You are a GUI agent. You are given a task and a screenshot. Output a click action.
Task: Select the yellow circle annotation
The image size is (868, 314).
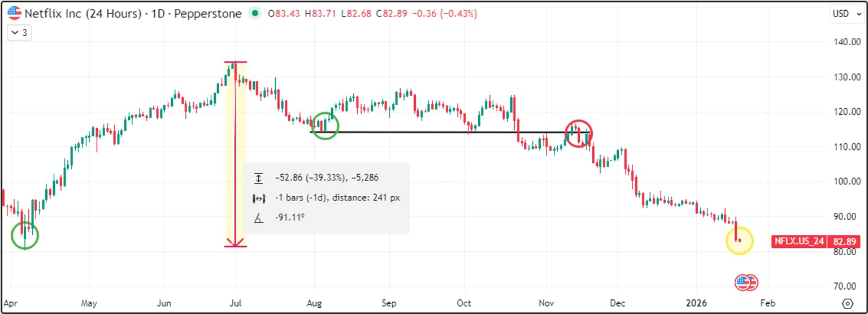tap(739, 240)
